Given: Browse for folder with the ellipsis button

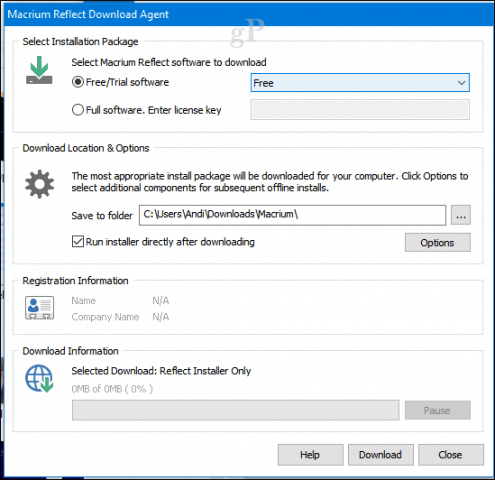Looking at the screenshot, I should tap(461, 215).
